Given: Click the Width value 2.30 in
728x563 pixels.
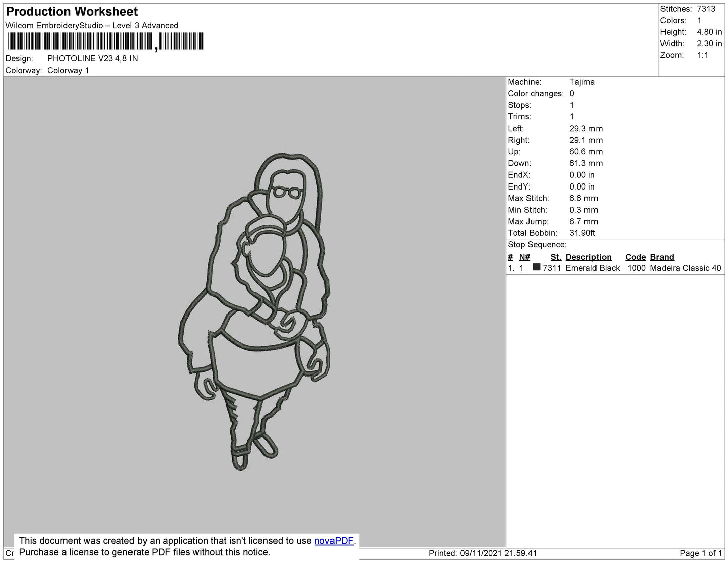Looking at the screenshot, I should coord(709,43).
